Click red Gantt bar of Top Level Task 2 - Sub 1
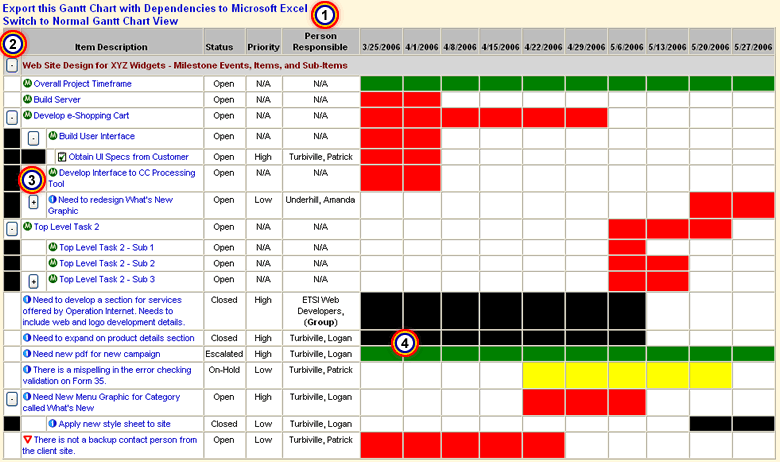780x462 pixels. tap(627, 247)
